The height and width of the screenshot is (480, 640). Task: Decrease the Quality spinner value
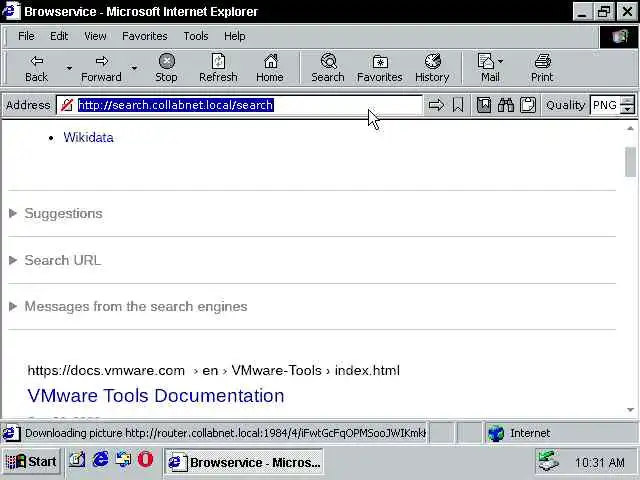(x=627, y=109)
